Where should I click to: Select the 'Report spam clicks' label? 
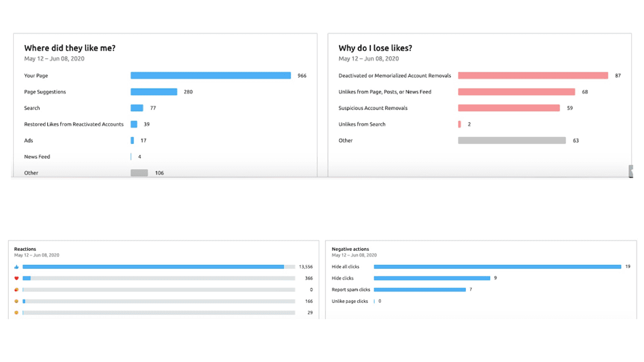(x=351, y=290)
